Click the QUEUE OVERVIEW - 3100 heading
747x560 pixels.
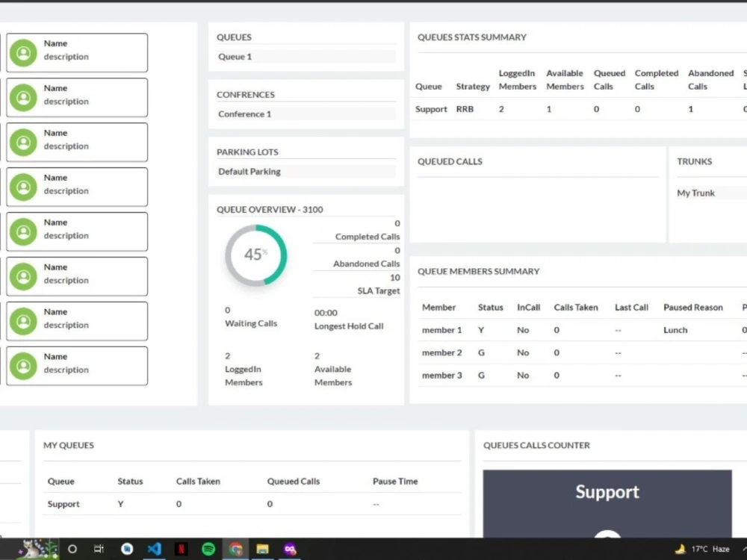coord(270,210)
